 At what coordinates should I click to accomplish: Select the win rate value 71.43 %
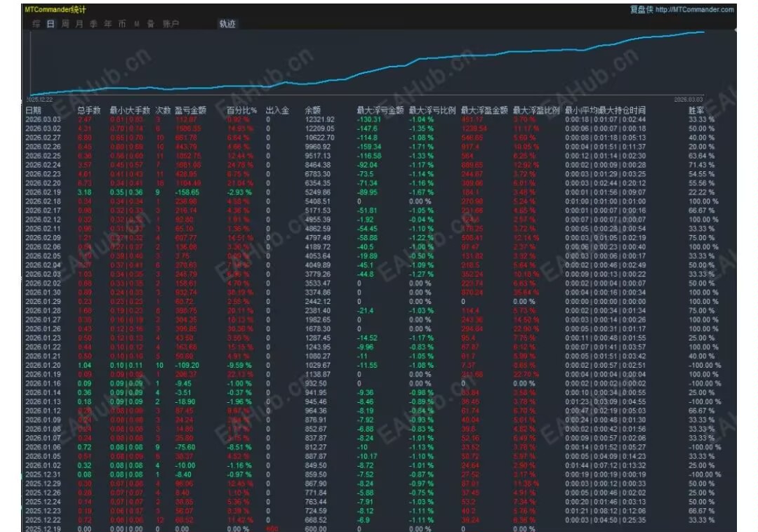pos(701,165)
